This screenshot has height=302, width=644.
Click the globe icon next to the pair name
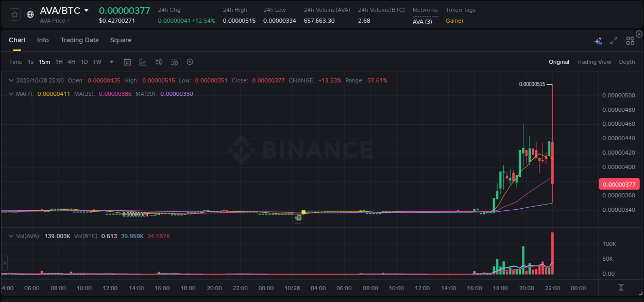(29, 14)
